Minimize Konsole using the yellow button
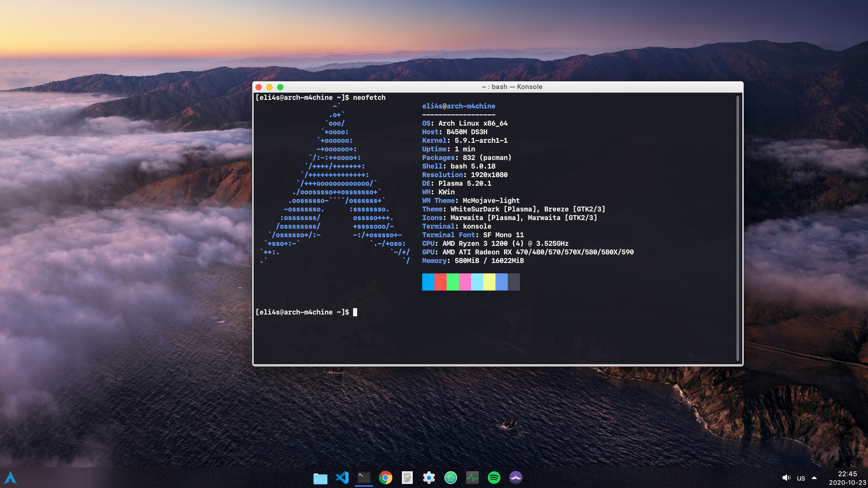Viewport: 868px width, 488px height. [x=269, y=87]
